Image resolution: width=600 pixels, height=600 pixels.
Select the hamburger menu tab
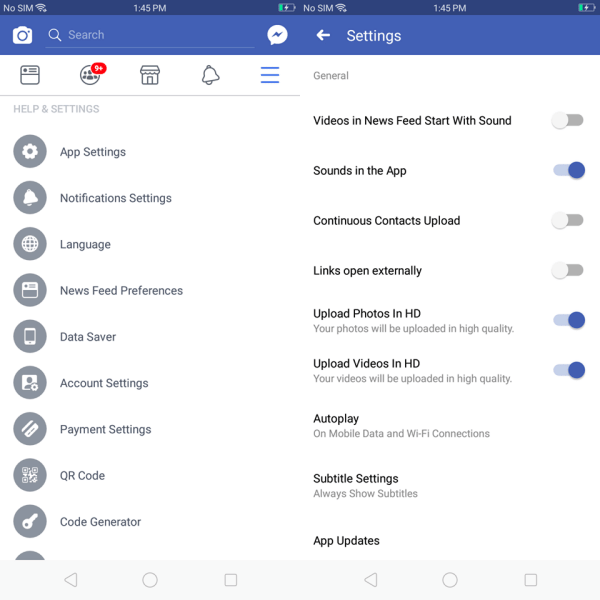270,75
